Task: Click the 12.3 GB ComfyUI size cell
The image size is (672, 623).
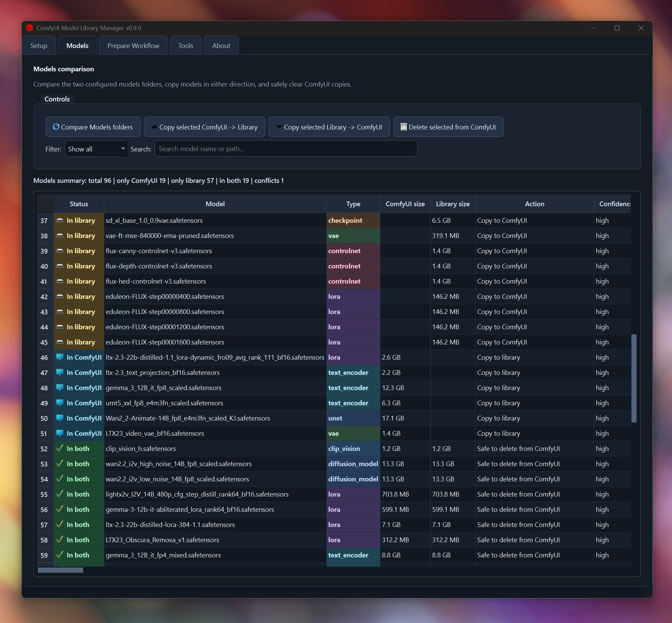Action: (405, 388)
